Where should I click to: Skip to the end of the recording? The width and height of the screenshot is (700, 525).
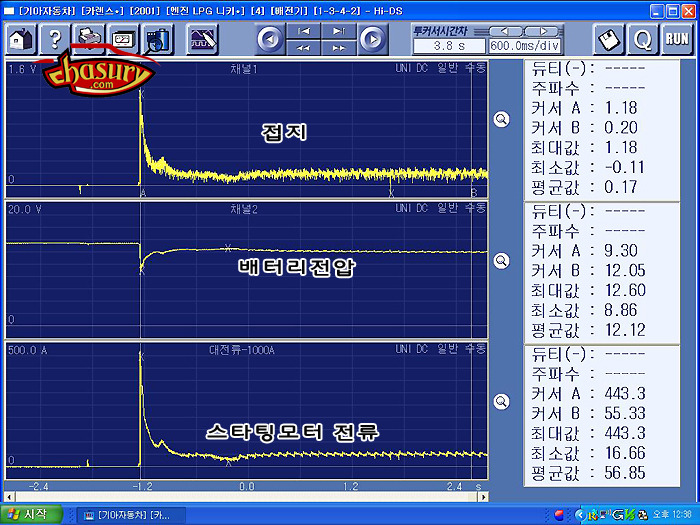coord(338,32)
